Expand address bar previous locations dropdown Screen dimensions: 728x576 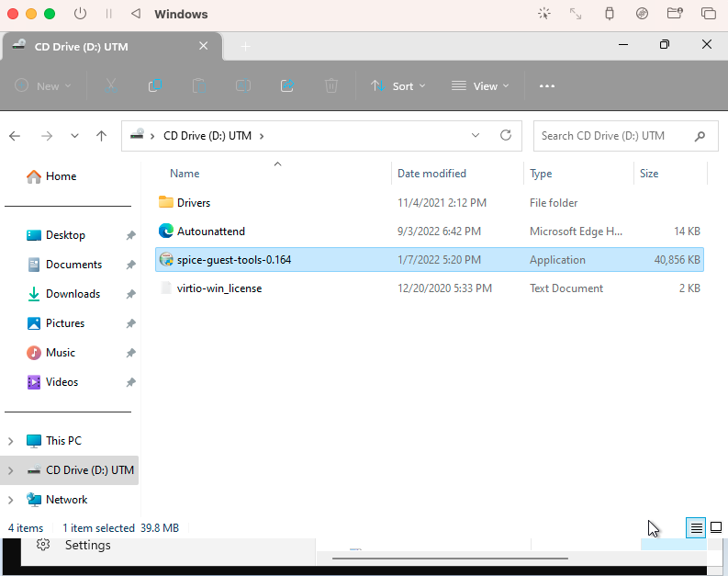(x=476, y=135)
